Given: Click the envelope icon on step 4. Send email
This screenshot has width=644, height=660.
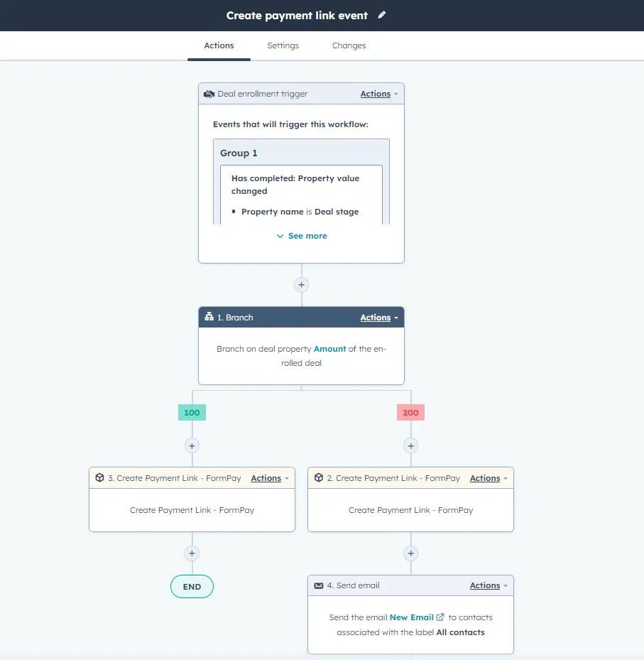Looking at the screenshot, I should [318, 585].
